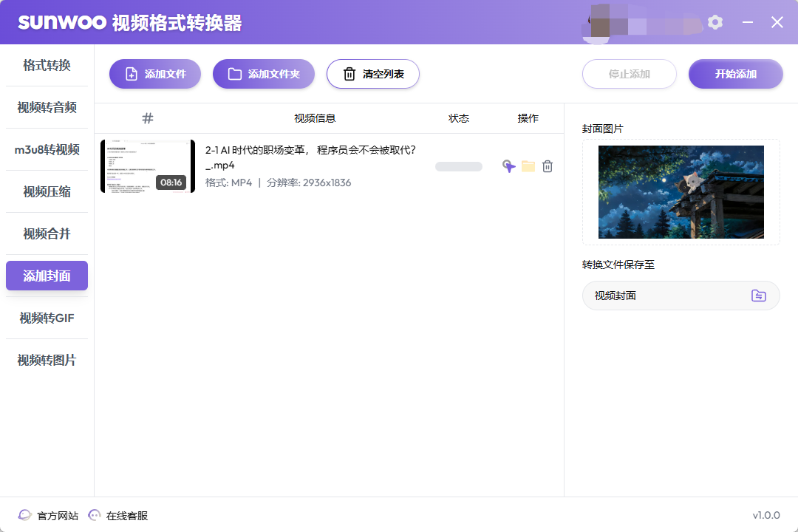The image size is (798, 532).
Task: Click the browse save folder icon
Action: click(x=758, y=296)
